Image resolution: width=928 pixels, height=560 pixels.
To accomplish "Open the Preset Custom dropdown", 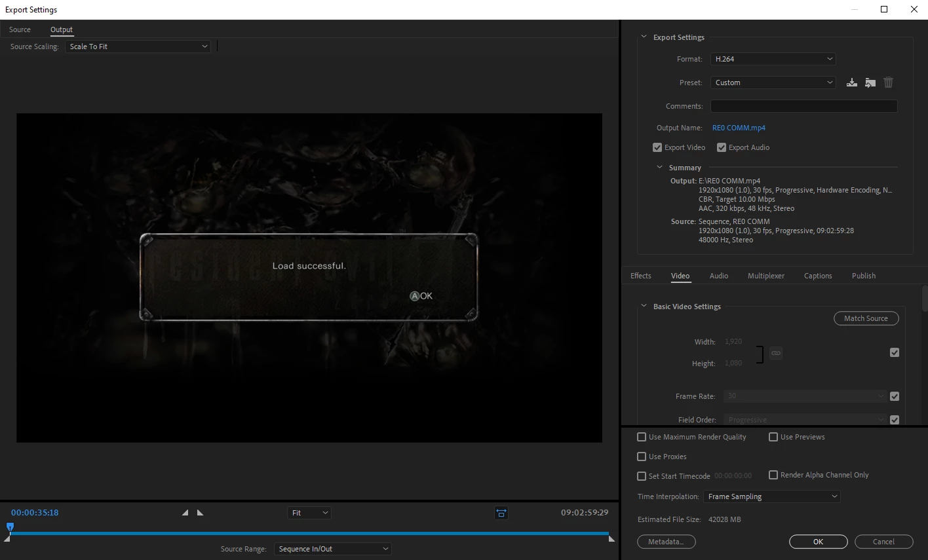I will (773, 83).
